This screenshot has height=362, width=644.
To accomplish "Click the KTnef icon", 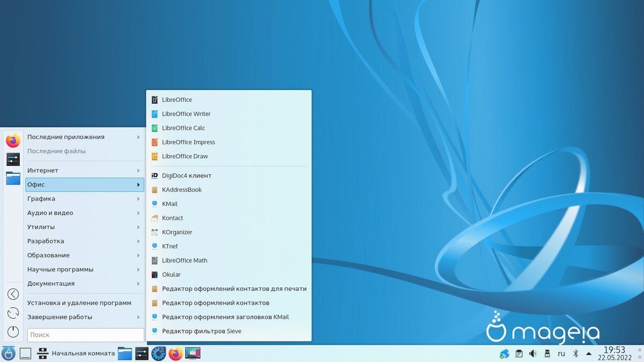I will click(x=155, y=246).
